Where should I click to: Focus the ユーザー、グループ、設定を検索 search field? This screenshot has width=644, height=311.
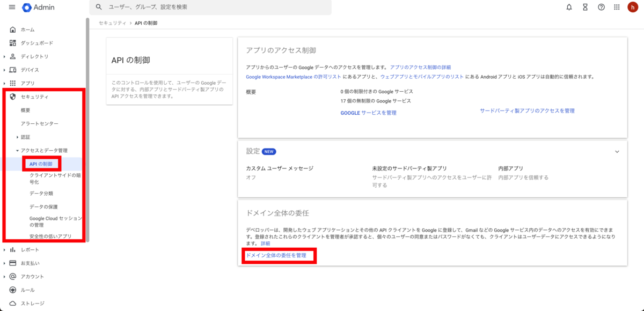pyautogui.click(x=210, y=8)
